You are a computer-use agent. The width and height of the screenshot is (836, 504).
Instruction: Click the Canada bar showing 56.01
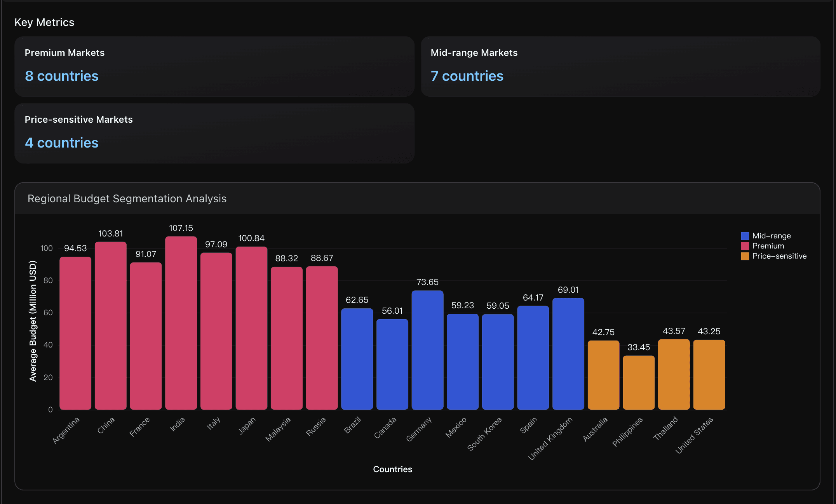coord(392,364)
